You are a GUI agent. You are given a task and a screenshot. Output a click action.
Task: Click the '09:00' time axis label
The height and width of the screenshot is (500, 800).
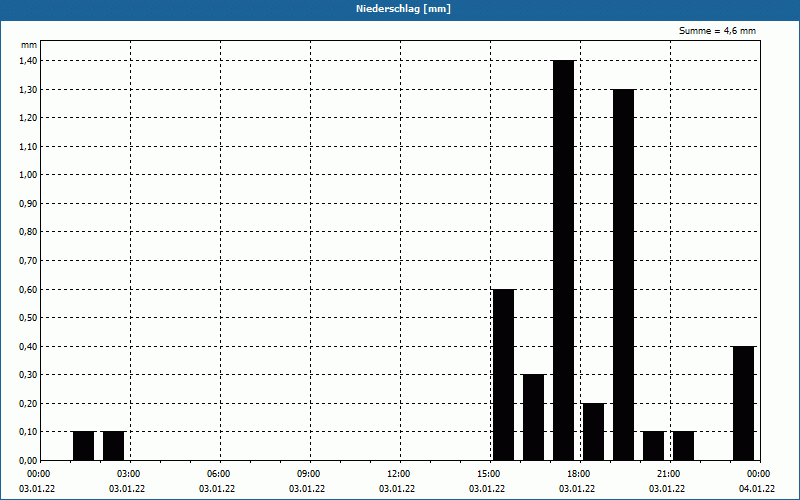pos(308,474)
